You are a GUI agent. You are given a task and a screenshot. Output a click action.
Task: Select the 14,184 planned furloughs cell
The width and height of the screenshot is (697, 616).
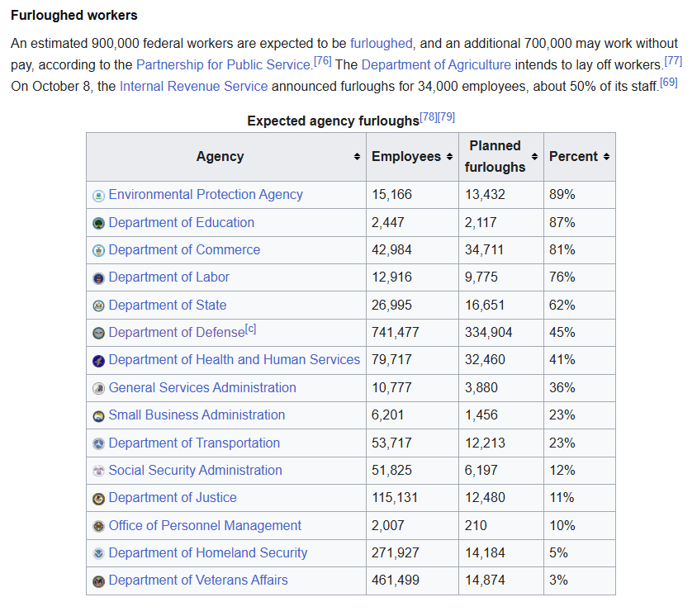click(501, 553)
